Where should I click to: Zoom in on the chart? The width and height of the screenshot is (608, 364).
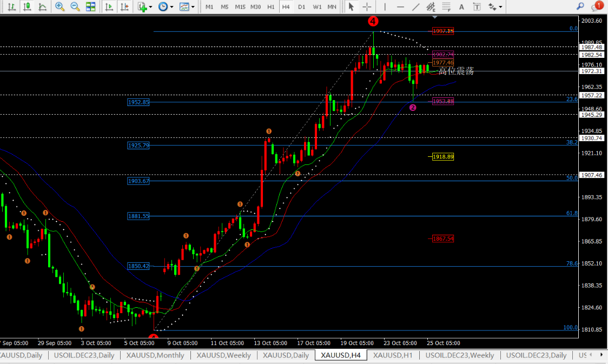point(60,6)
